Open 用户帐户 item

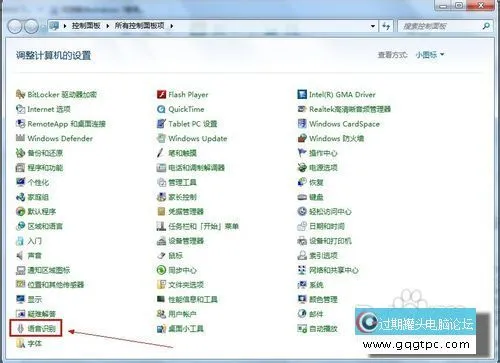tap(176, 314)
